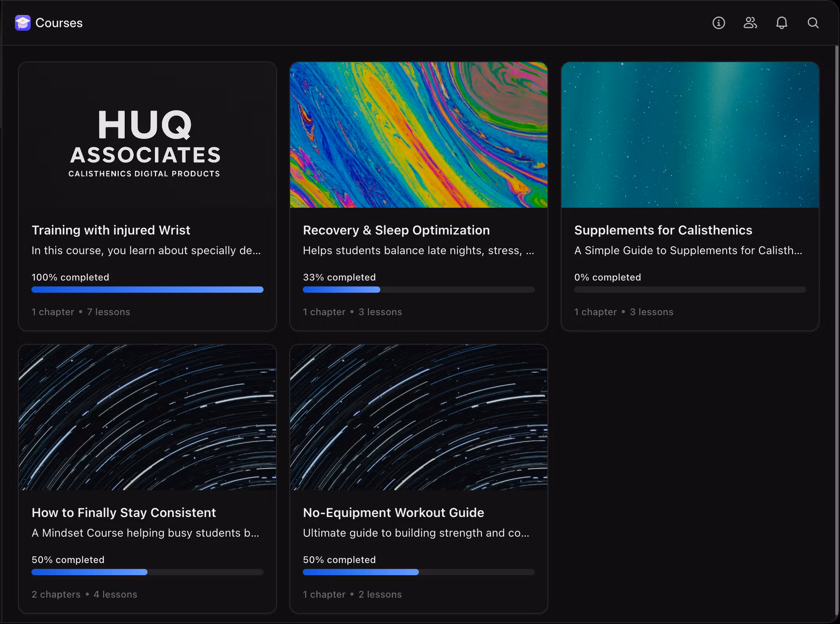The image size is (840, 624).
Task: Click the HUQ Associates course thumbnail
Action: (147, 135)
